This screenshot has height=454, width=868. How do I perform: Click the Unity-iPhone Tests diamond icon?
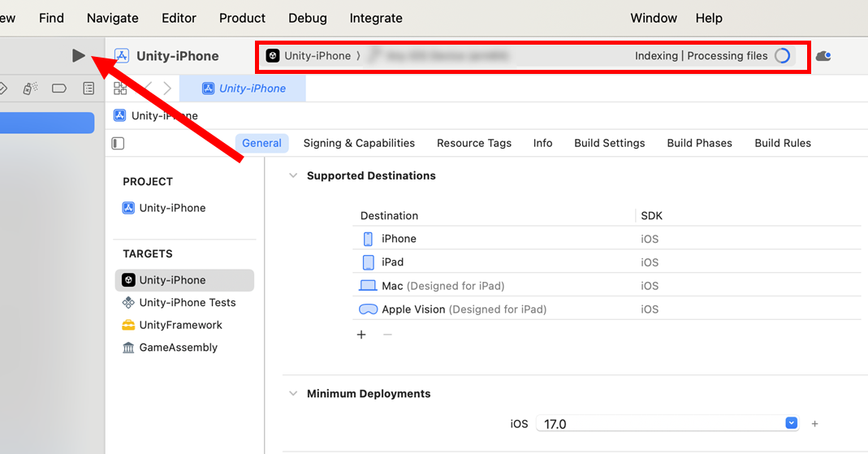click(x=128, y=302)
